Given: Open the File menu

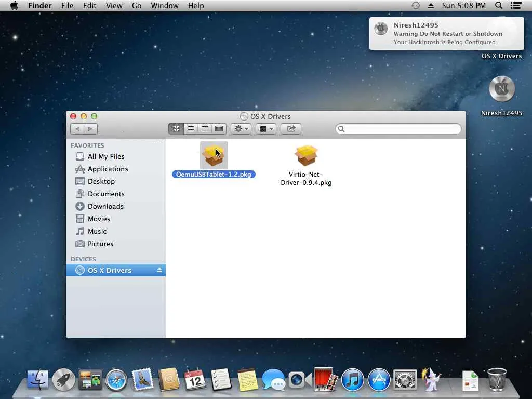Looking at the screenshot, I should [x=67, y=5].
